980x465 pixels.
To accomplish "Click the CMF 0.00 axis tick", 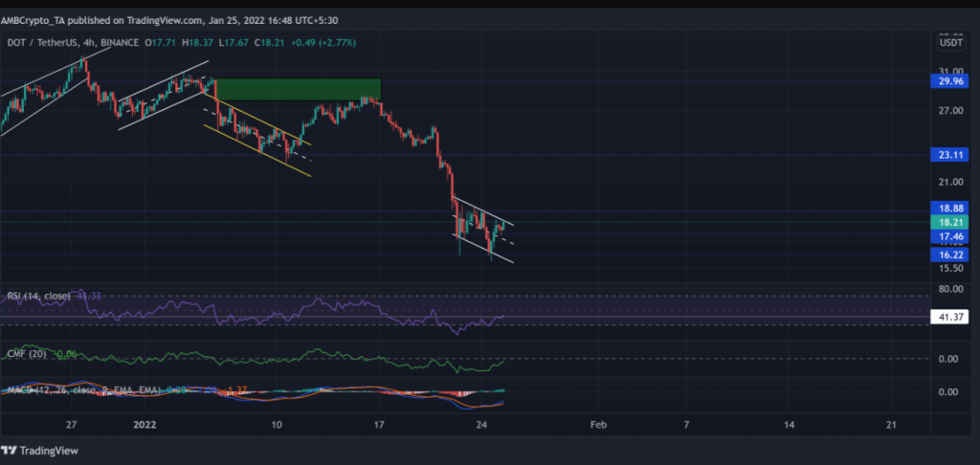I will (x=948, y=359).
